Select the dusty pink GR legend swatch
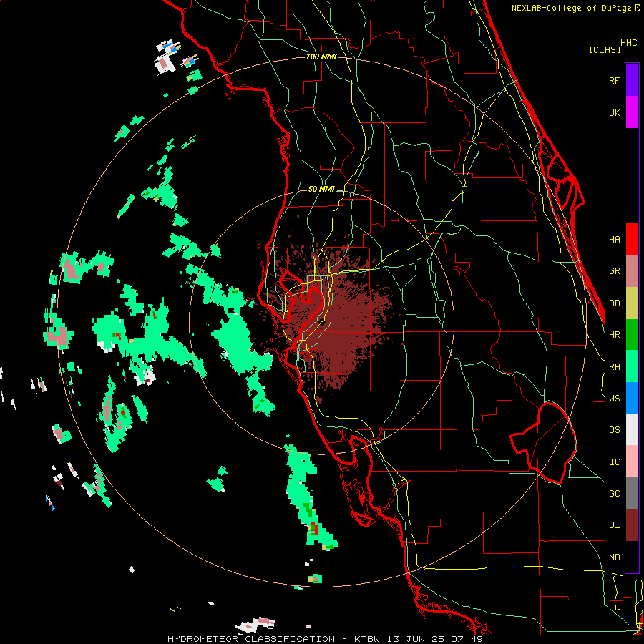 (x=632, y=271)
